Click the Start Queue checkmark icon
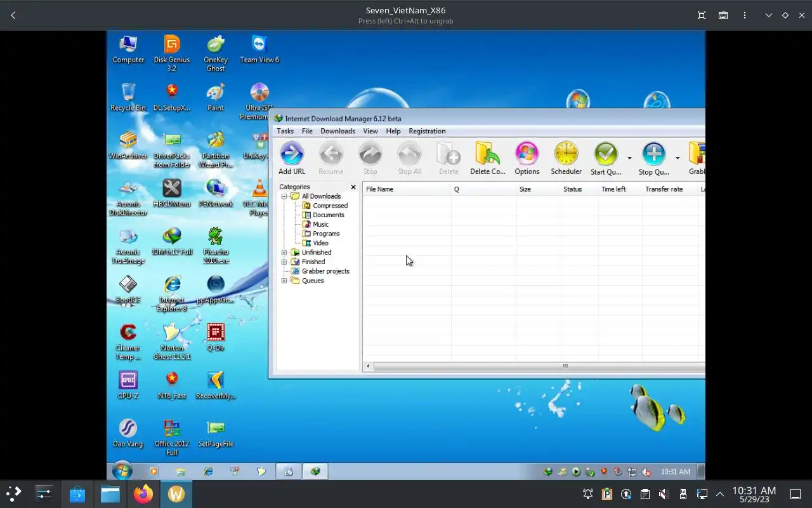Screen dimensions: 812x508 pos(606,158)
